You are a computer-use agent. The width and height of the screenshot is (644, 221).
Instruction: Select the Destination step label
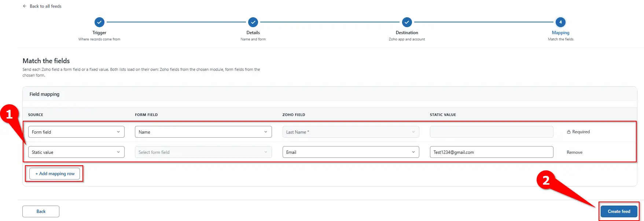pyautogui.click(x=407, y=33)
